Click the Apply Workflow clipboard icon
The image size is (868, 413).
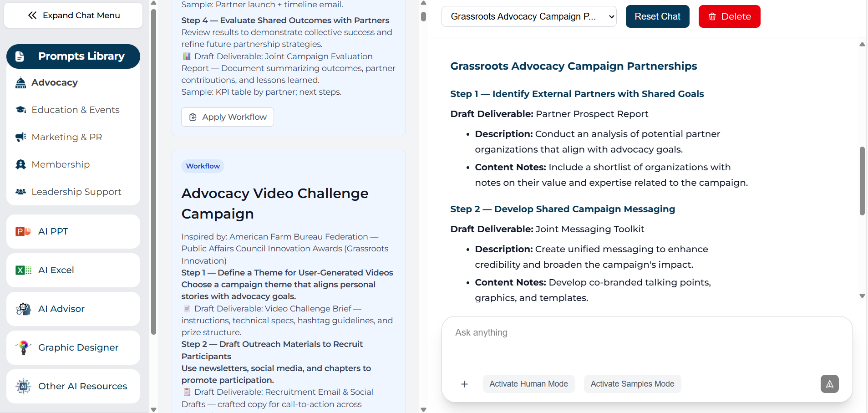point(193,117)
